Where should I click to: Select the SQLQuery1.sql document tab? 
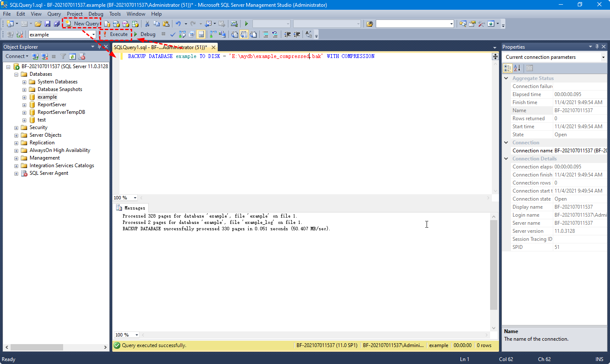[160, 47]
